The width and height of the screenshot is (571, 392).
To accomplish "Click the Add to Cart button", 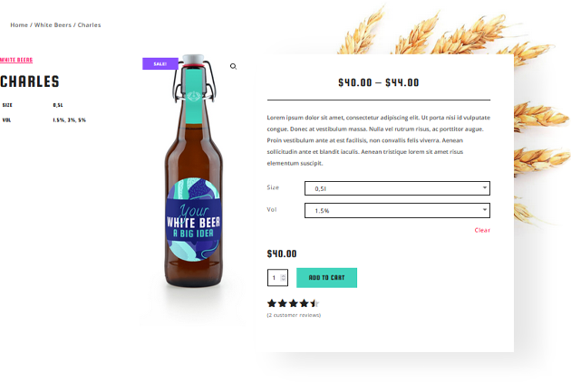I will [x=326, y=278].
